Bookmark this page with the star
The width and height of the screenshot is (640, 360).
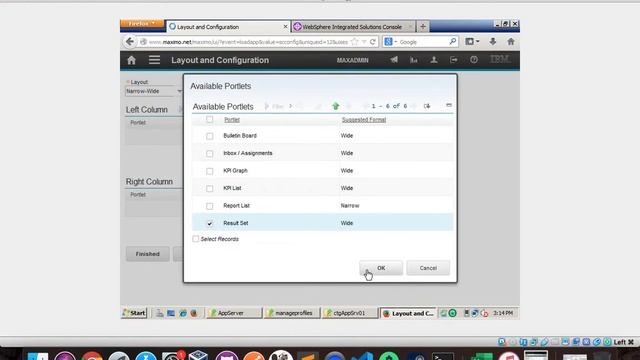click(354, 42)
